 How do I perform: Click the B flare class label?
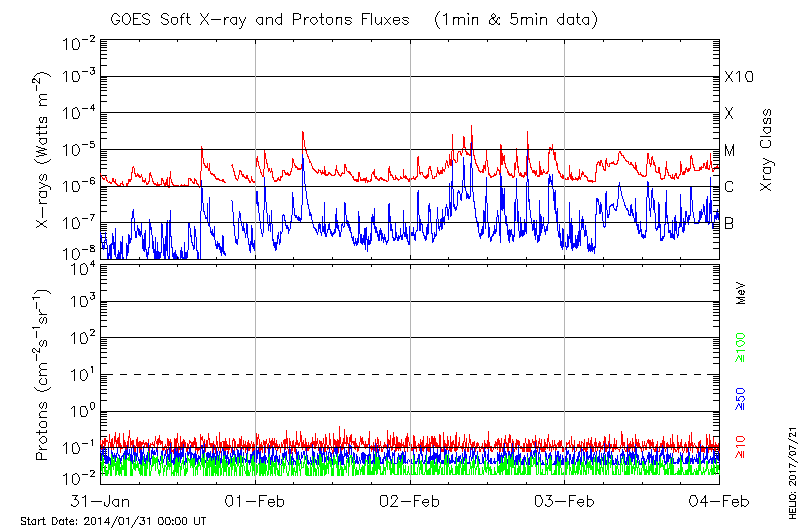(x=729, y=223)
